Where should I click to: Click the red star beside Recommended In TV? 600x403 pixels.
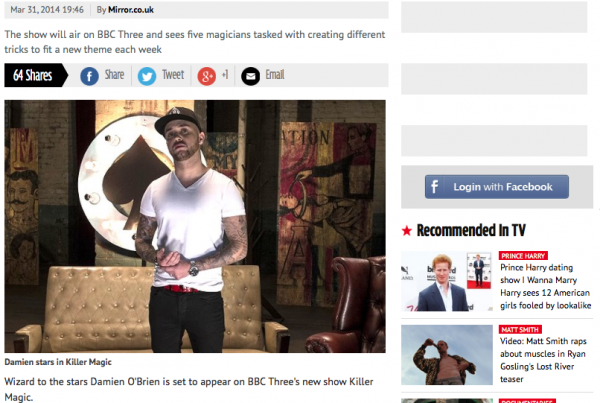coord(407,231)
